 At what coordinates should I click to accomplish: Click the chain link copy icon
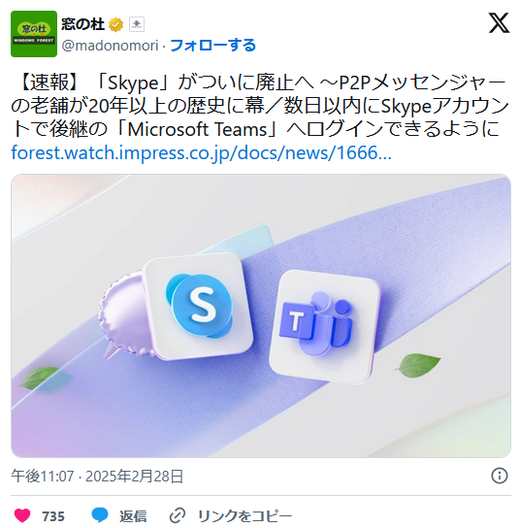point(177,515)
